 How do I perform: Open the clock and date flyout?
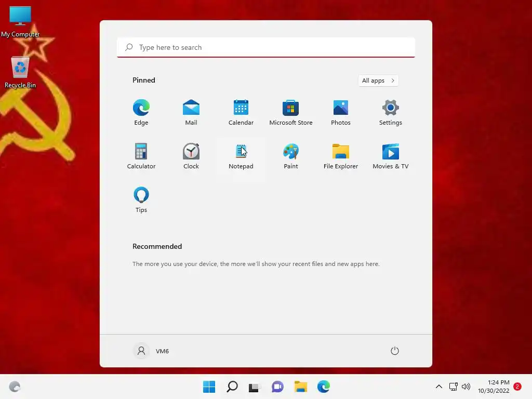coord(494,387)
